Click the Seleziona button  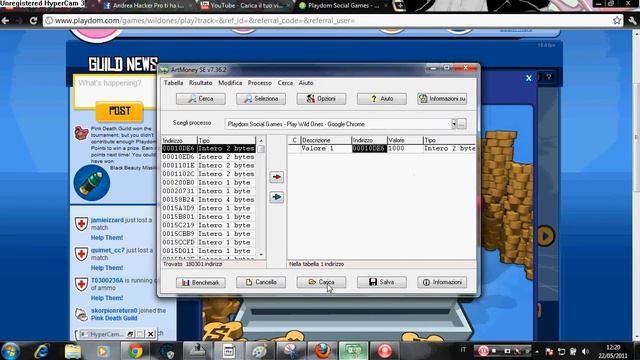pos(261,99)
